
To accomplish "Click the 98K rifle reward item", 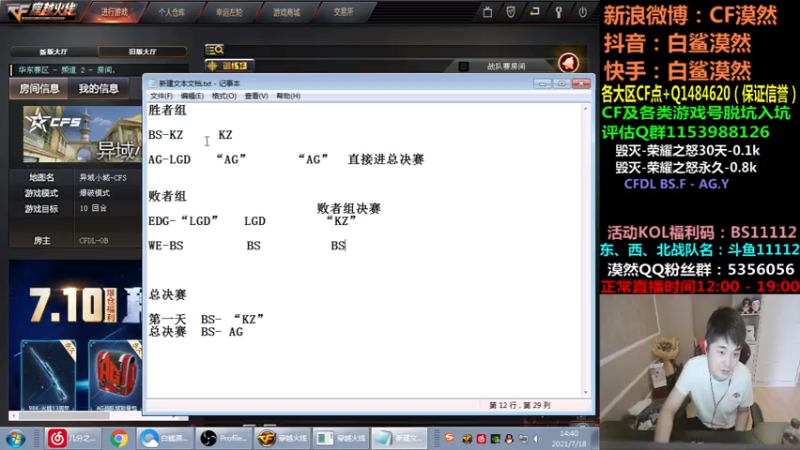I will [x=48, y=375].
